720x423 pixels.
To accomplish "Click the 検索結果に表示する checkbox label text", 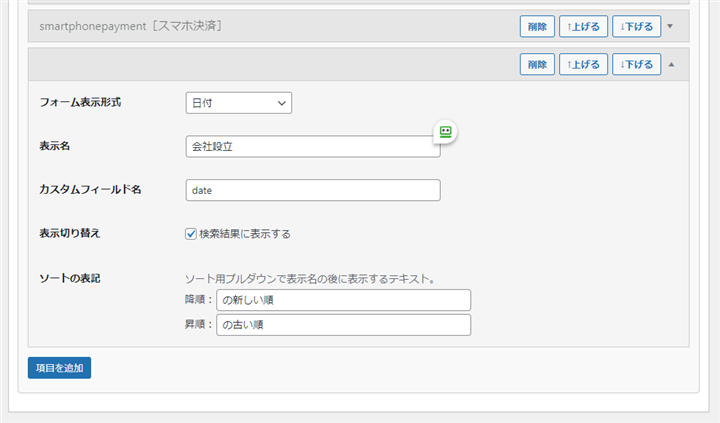I will [245, 234].
